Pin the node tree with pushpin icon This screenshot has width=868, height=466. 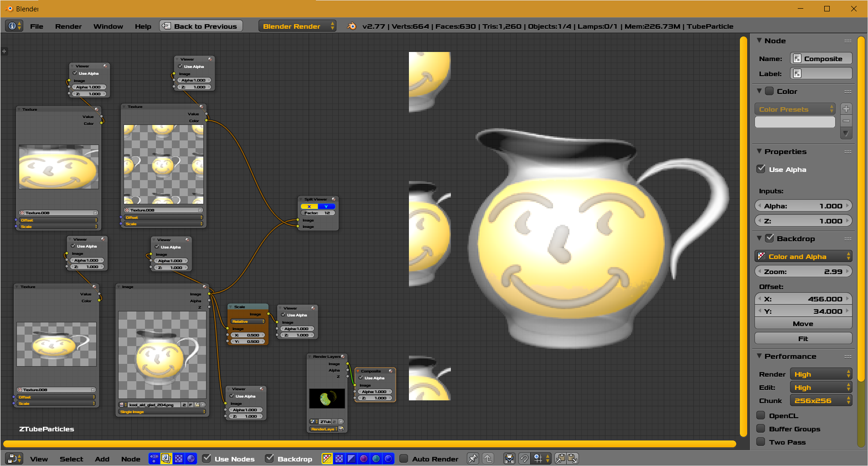tap(473, 459)
